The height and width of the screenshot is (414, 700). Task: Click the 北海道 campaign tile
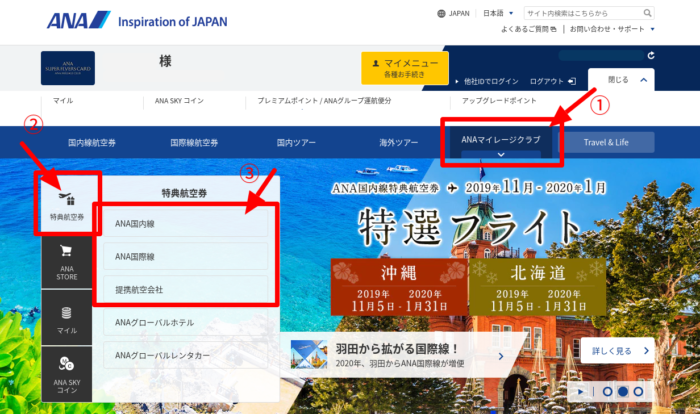(x=538, y=287)
